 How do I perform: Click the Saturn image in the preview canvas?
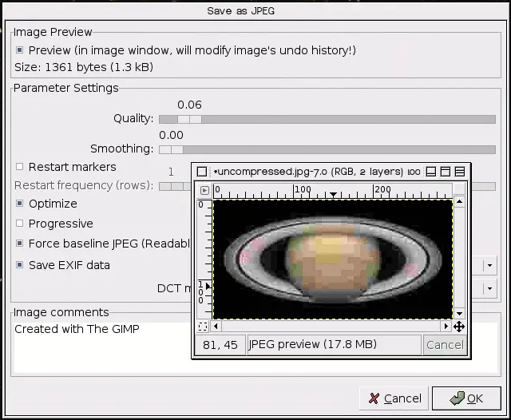click(333, 260)
